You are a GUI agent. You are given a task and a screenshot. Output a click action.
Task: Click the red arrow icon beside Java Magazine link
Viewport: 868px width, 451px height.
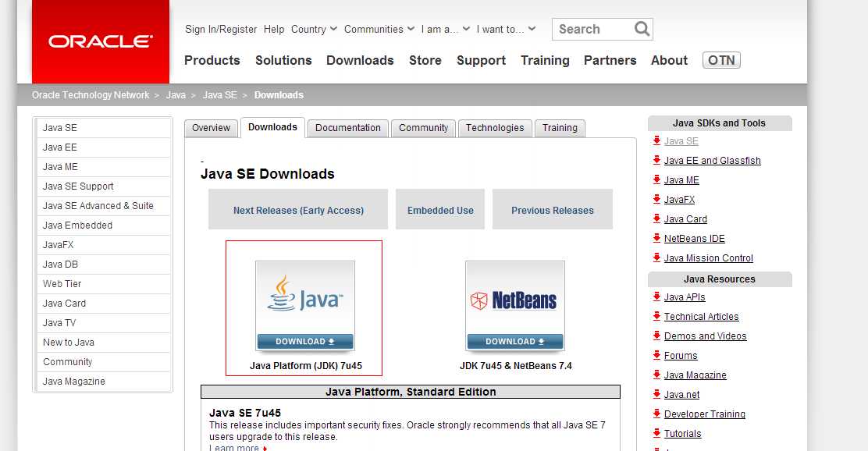(x=656, y=375)
